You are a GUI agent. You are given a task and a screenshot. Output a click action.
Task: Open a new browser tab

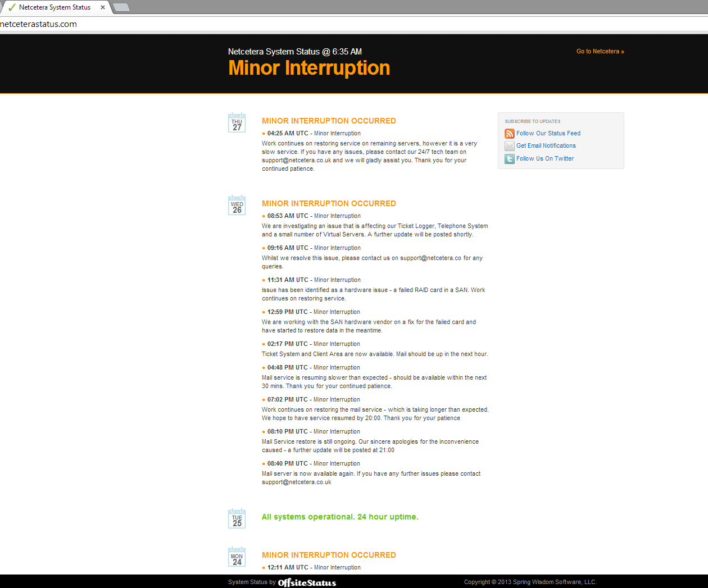click(121, 7)
